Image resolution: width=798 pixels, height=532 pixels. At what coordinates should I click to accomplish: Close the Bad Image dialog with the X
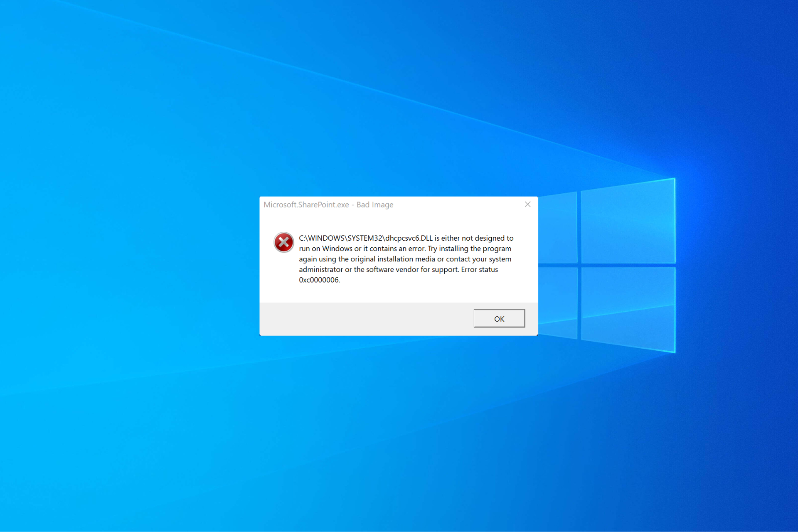click(x=527, y=204)
